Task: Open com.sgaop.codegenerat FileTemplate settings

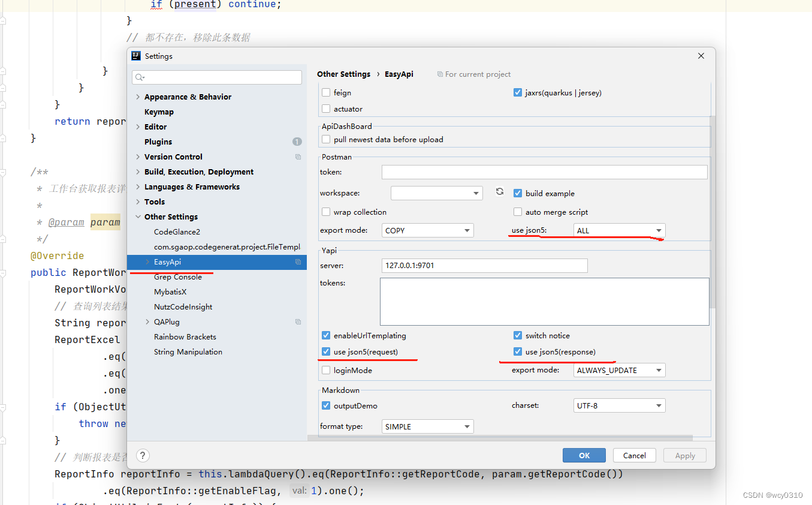Action: pos(227,247)
